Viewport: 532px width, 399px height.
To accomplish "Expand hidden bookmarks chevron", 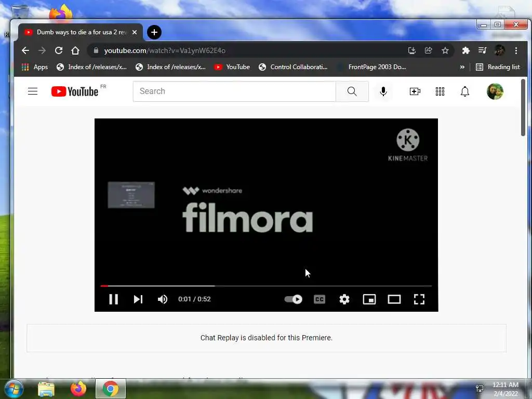I will (x=462, y=67).
